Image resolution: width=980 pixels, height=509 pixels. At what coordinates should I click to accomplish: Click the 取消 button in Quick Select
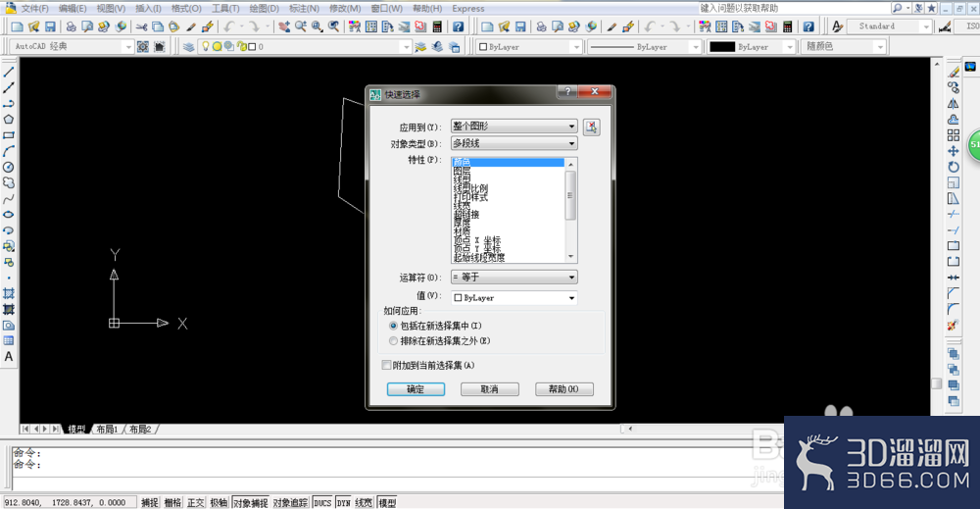(490, 389)
